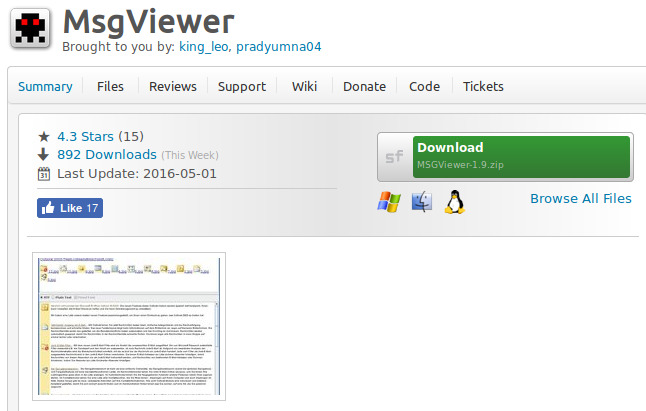The height and width of the screenshot is (411, 646).
Task: Click the 4.3 Stars rating link
Action: point(85,136)
